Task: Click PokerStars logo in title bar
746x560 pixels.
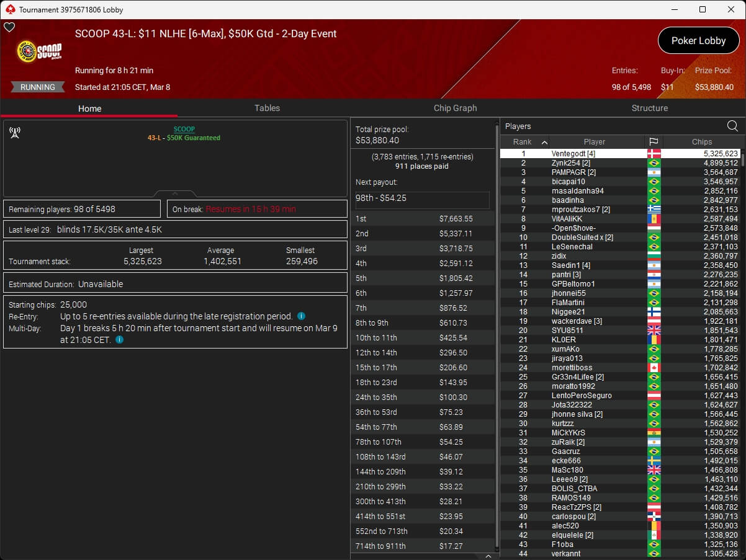Action: [x=10, y=9]
